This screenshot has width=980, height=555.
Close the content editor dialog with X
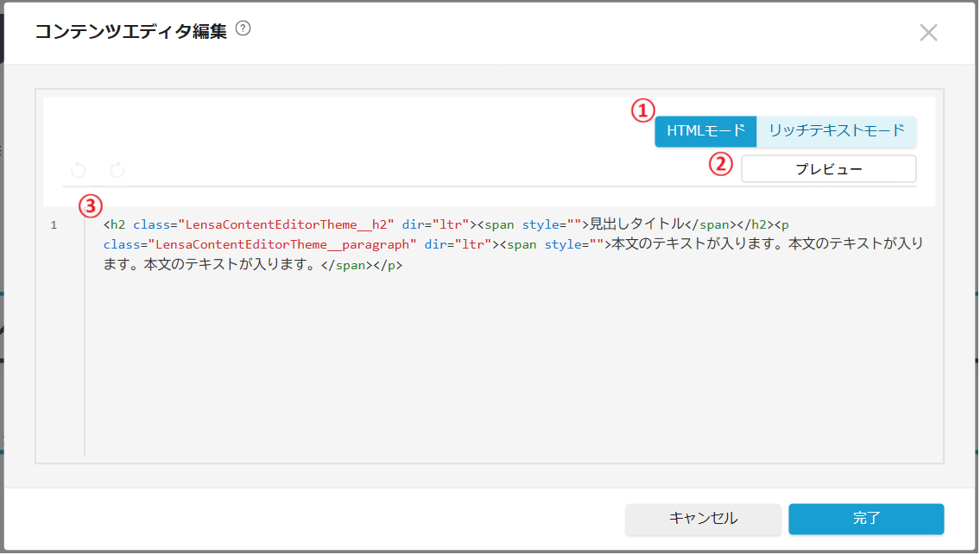[x=928, y=33]
